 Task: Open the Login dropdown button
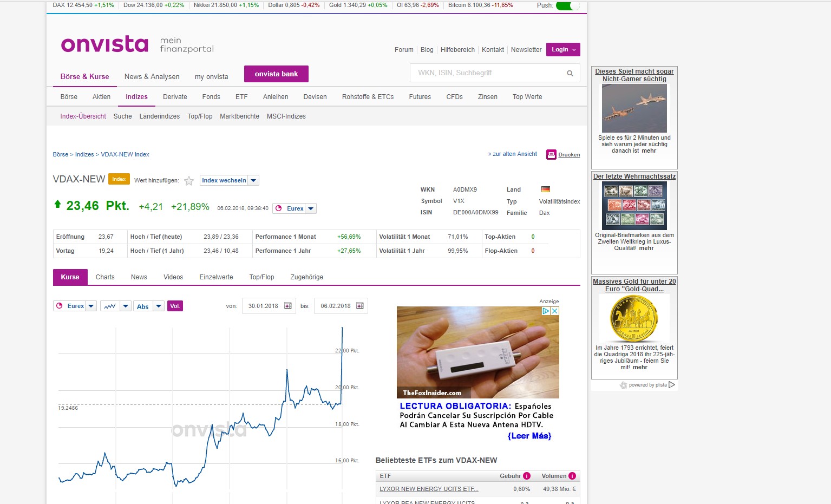(563, 49)
